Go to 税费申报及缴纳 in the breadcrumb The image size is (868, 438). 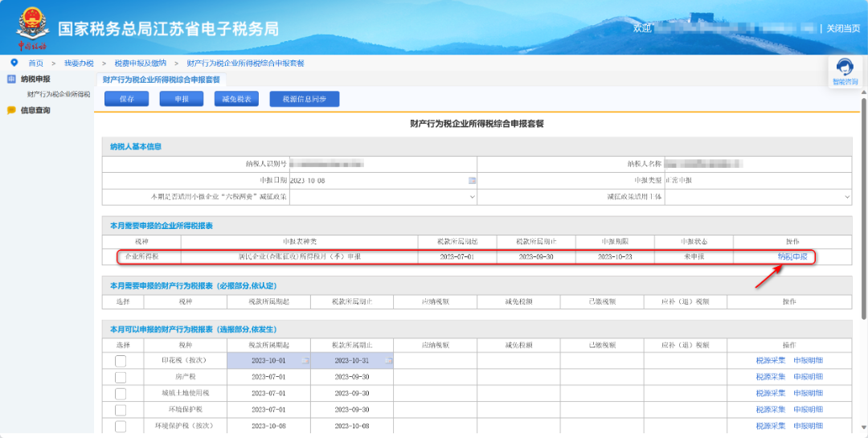[x=140, y=63]
